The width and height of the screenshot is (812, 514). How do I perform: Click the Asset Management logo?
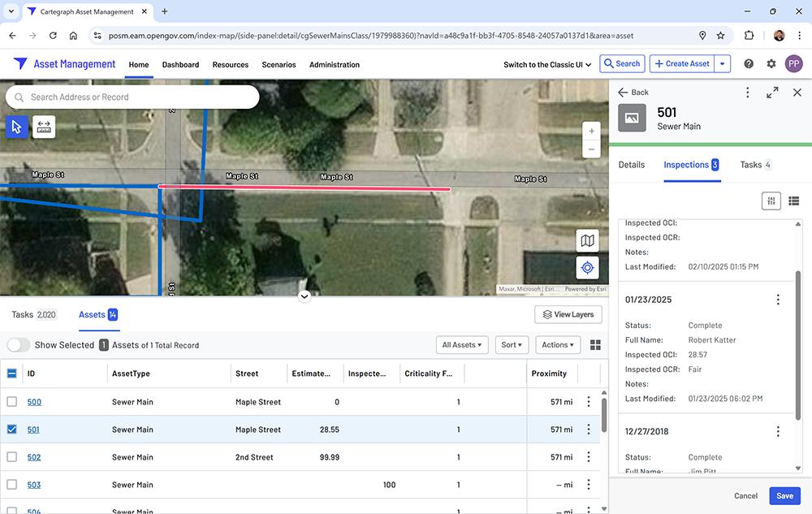click(x=64, y=63)
